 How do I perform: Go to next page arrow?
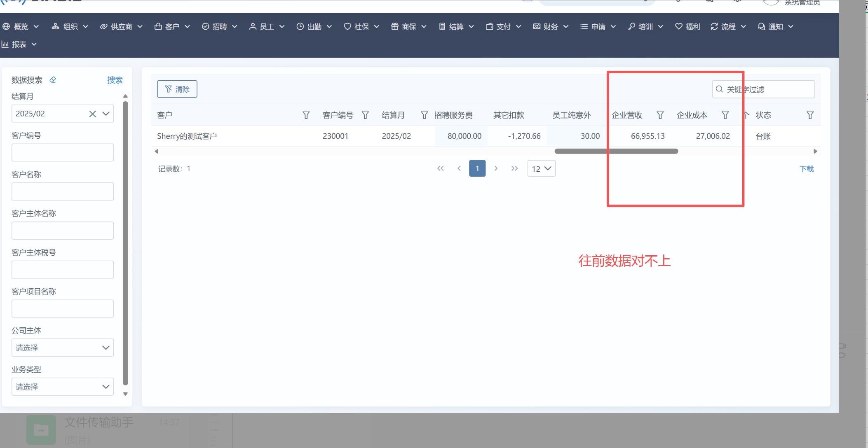[496, 168]
